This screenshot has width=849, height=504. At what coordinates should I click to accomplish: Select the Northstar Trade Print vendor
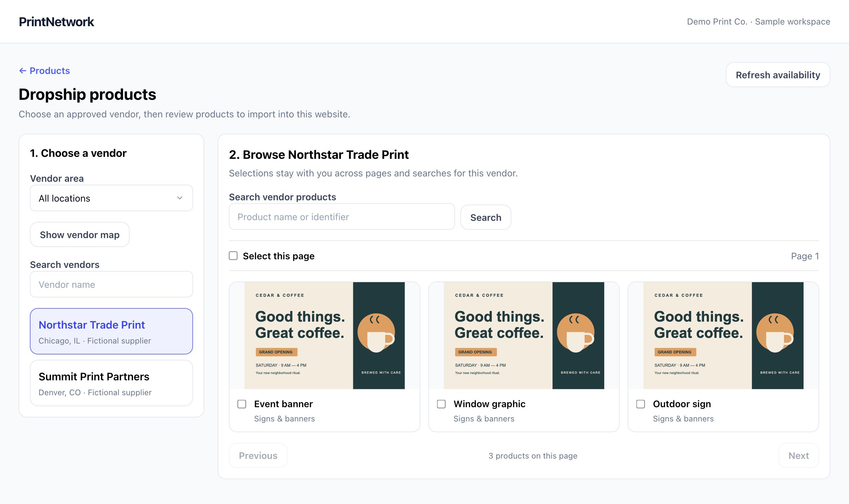click(111, 331)
